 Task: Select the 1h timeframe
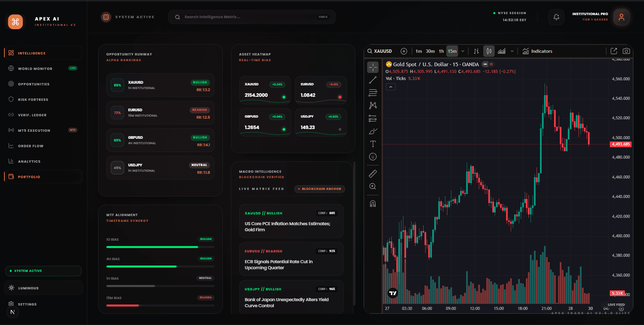tap(441, 51)
